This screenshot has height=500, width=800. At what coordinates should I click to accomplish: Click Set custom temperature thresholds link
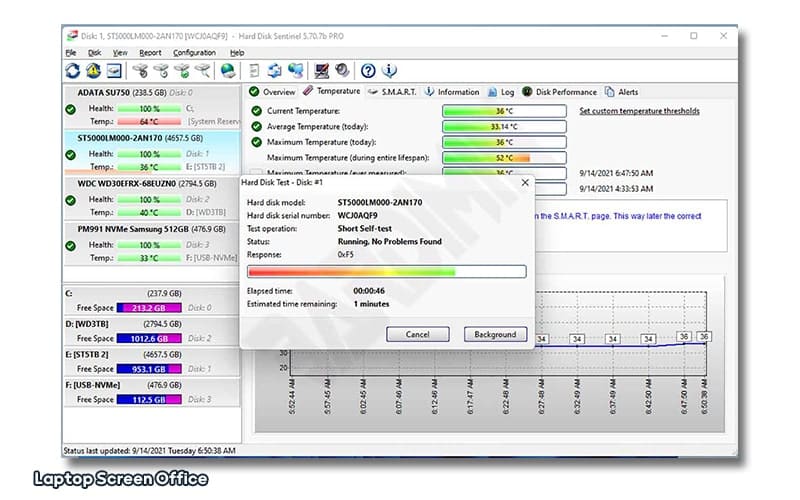639,111
